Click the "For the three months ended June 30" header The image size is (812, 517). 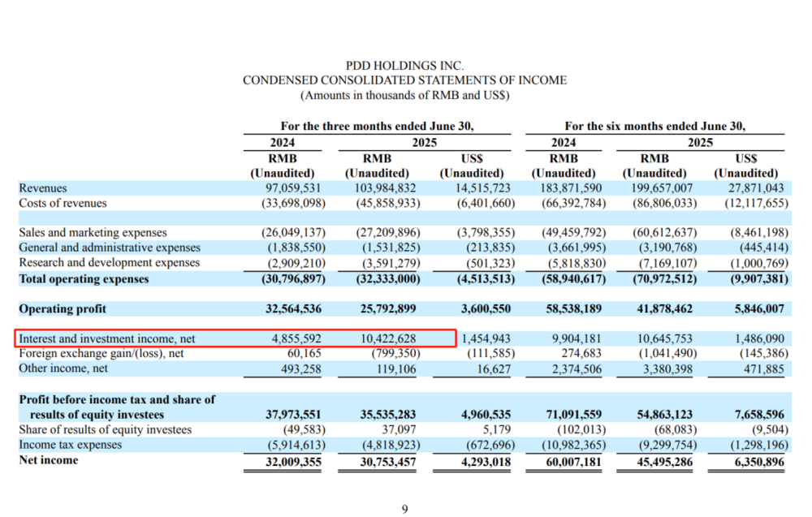pyautogui.click(x=377, y=126)
